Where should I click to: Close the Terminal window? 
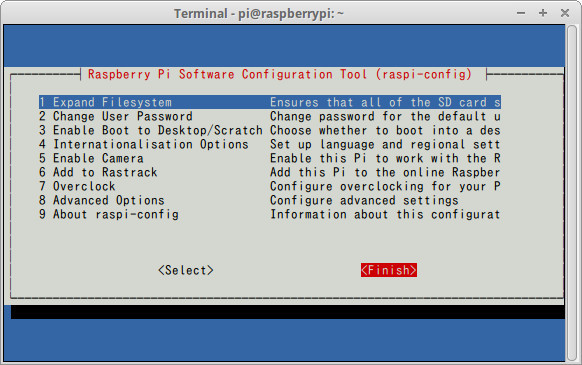(565, 13)
